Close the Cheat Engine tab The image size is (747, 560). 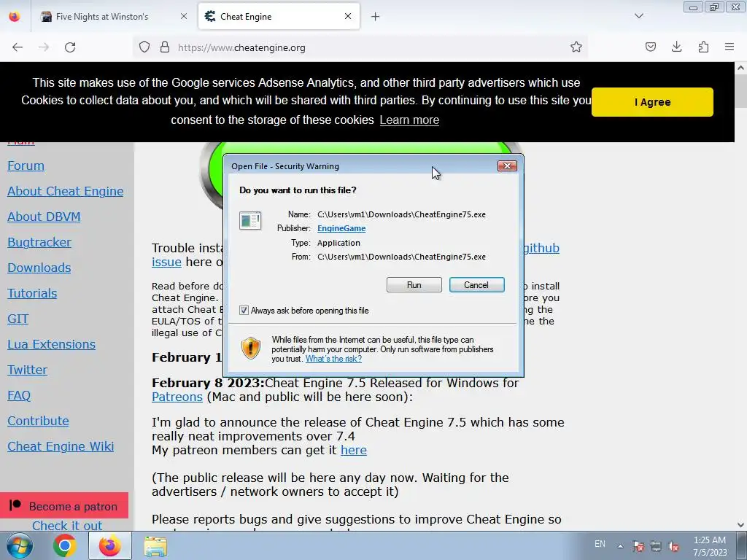348,16
